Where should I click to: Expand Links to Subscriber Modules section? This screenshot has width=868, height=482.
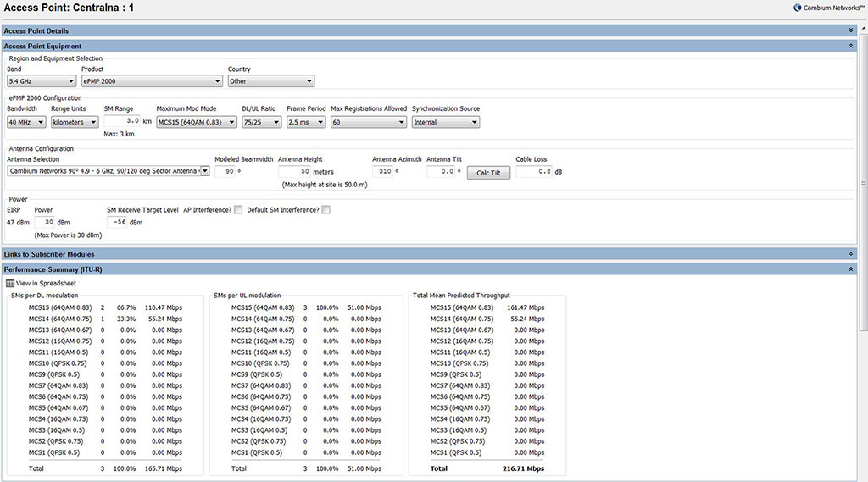851,254
